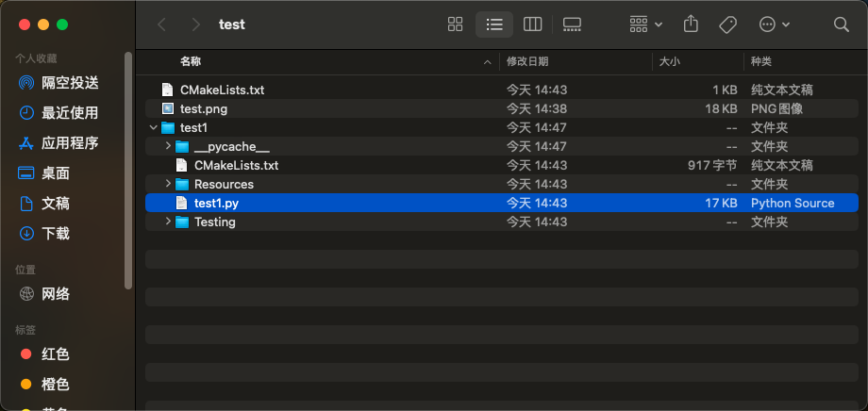This screenshot has height=411, width=868.
Task: Open the group-by dropdown
Action: 646,25
